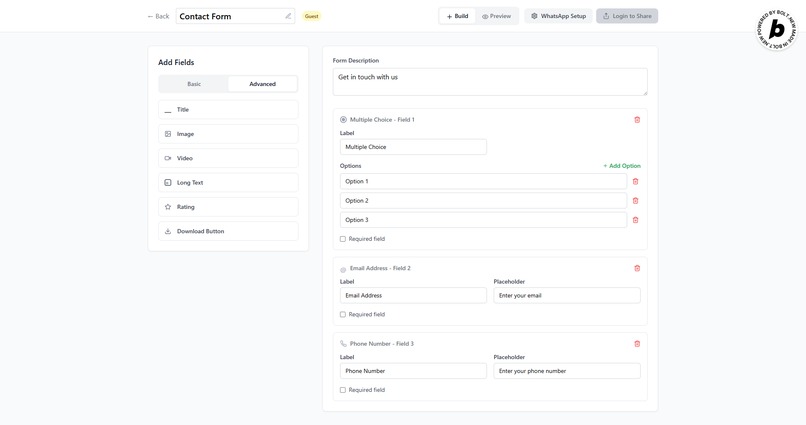Screen dimensions: 806x425
Task: Edit the Option 2 text input
Action: (x=483, y=201)
